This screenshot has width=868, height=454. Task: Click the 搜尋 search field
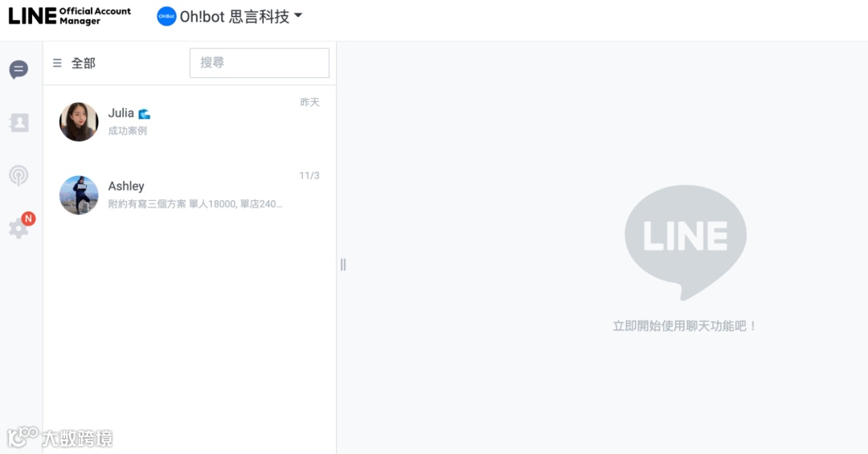(x=259, y=63)
